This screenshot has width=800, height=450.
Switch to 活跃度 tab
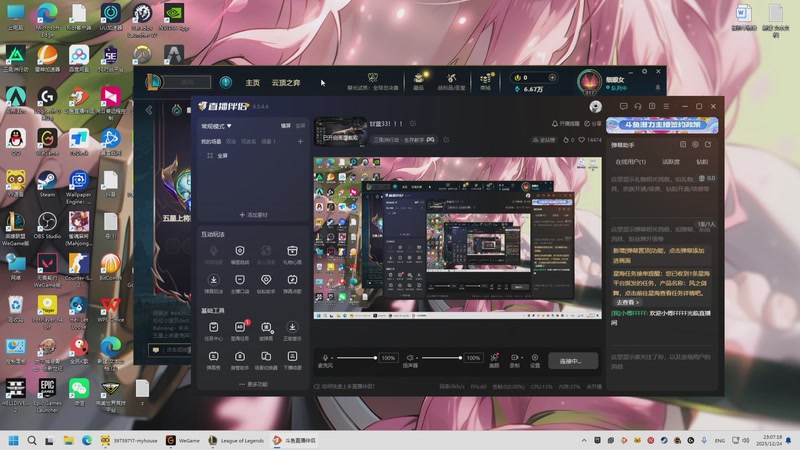671,162
